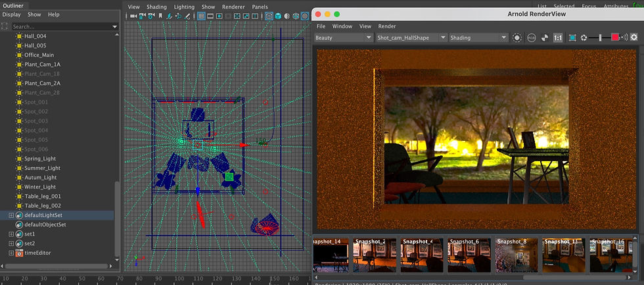Select the Snapshot_6 thumbnail
The image size is (644, 285).
pyautogui.click(x=469, y=255)
